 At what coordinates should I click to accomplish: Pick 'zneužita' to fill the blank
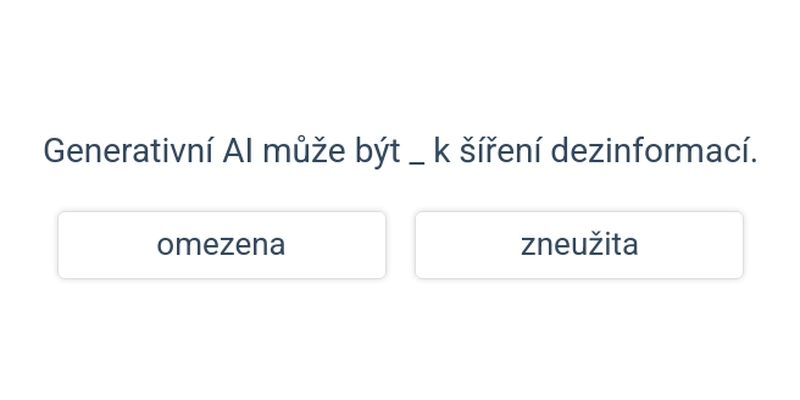[x=579, y=245]
